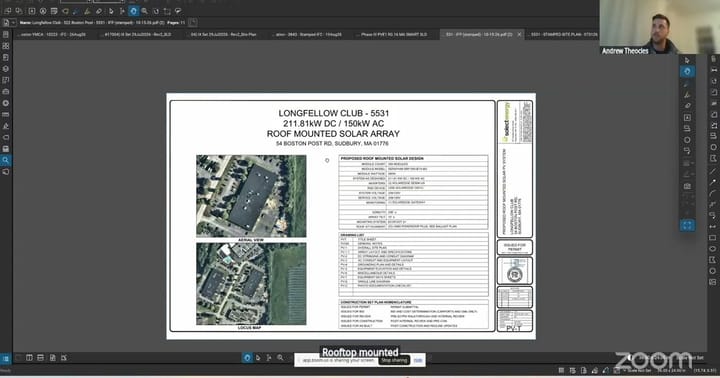The width and height of the screenshot is (720, 378).
Task: Click the Snapshot crop tool in top toolbar
Action: click(167, 11)
